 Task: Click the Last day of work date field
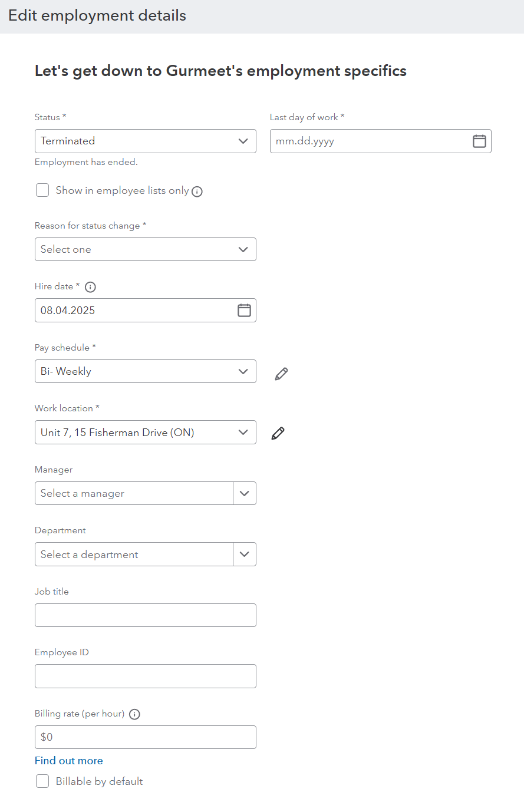pos(370,141)
